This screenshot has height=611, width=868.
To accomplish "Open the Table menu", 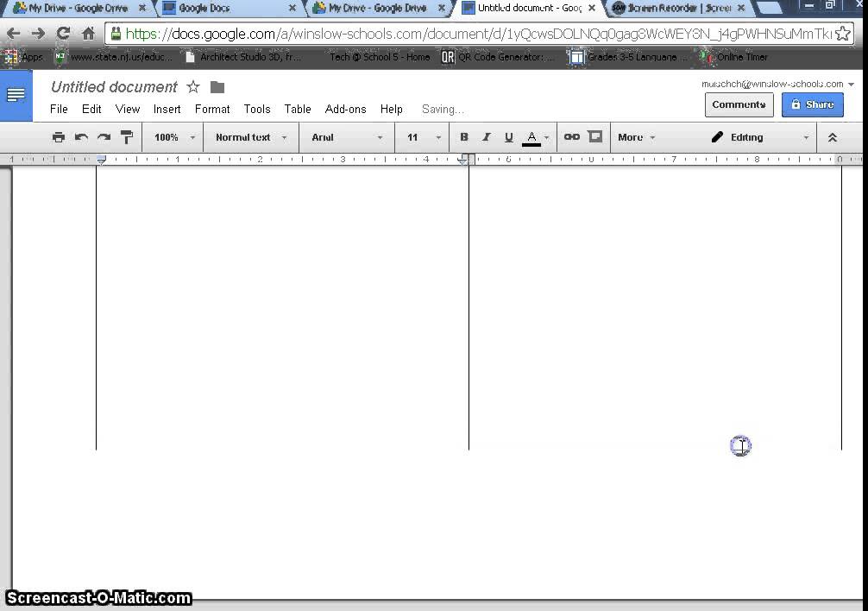I will click(298, 109).
